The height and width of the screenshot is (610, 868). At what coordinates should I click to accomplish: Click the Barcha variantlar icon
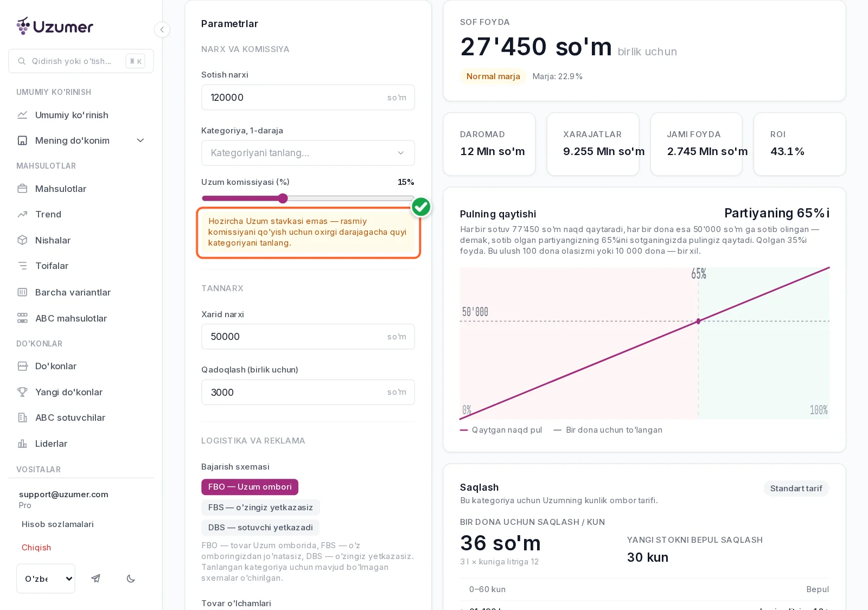coord(22,292)
